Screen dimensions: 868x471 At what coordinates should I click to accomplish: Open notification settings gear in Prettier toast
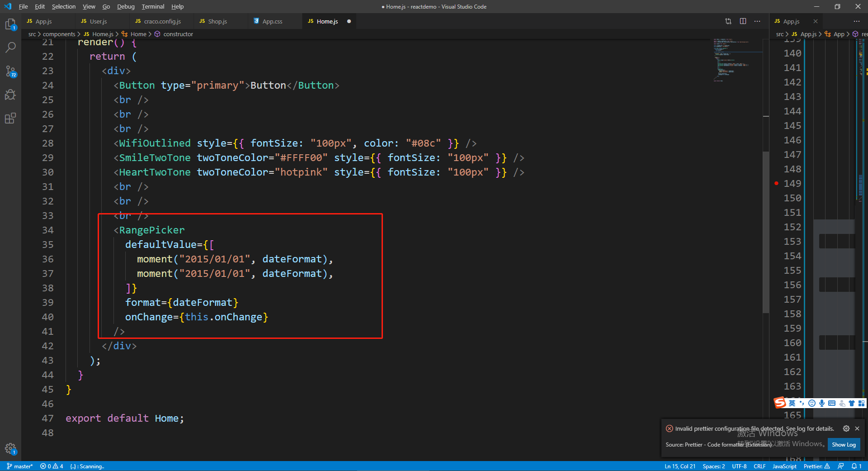pos(846,428)
